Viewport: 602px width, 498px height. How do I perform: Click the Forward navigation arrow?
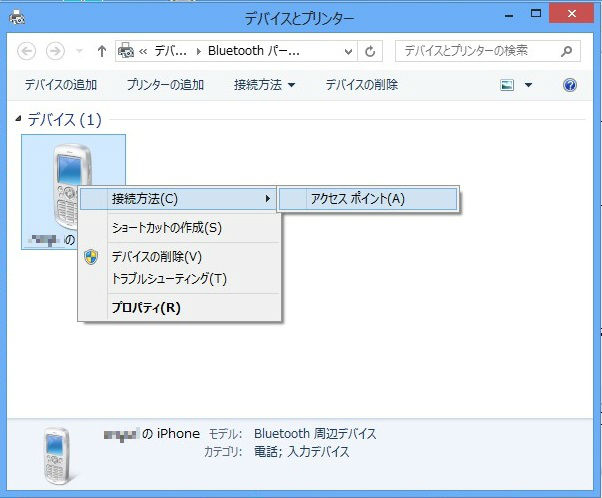click(x=55, y=51)
